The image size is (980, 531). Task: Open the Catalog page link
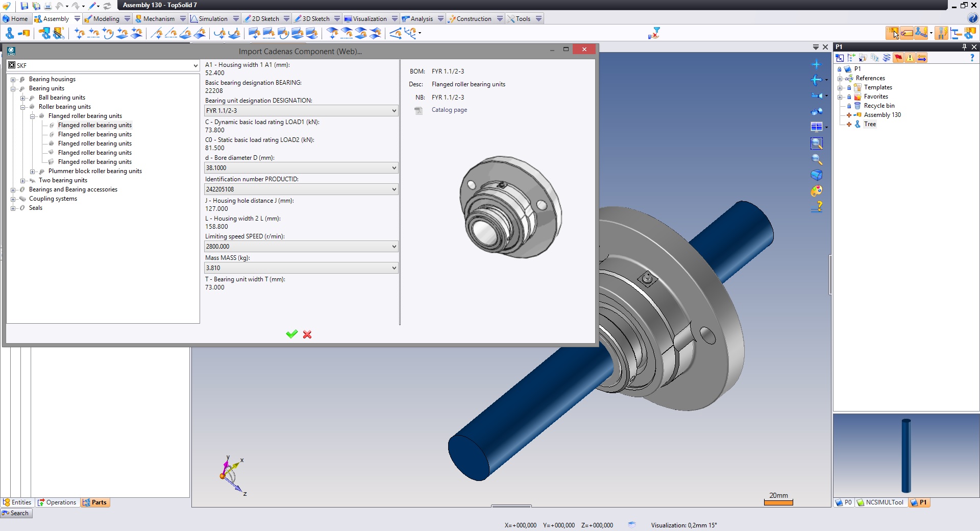449,110
